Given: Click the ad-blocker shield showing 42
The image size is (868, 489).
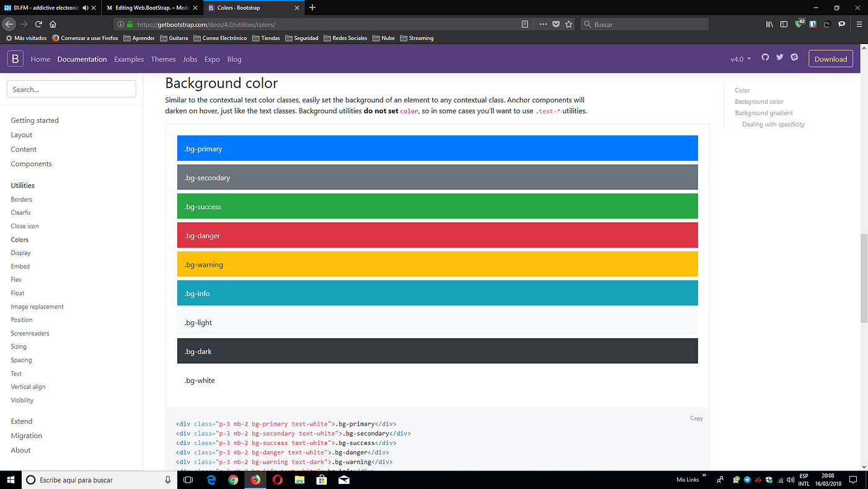Looking at the screenshot, I should point(799,24).
